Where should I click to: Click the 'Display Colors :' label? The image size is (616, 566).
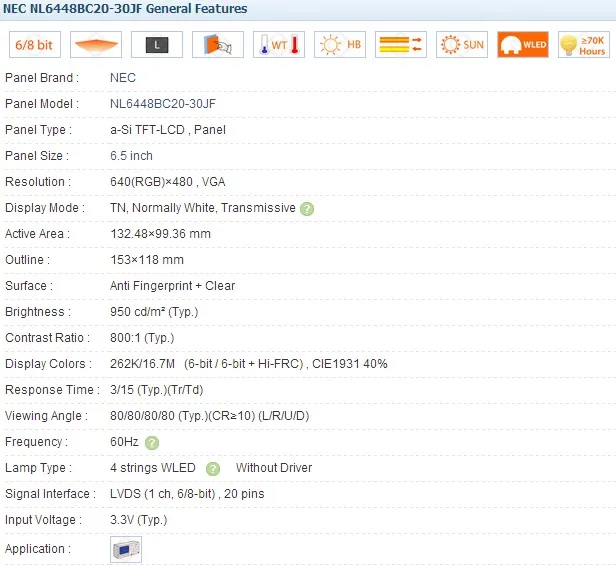[x=48, y=364]
